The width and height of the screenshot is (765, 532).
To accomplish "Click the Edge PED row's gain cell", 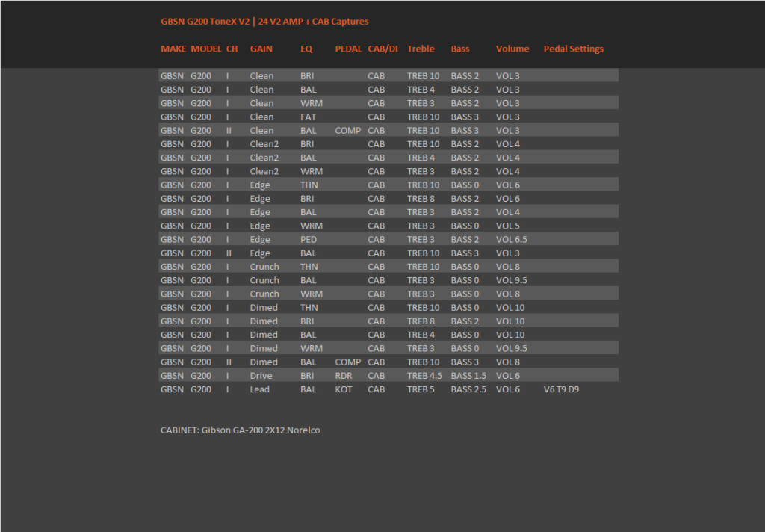I will [259, 240].
